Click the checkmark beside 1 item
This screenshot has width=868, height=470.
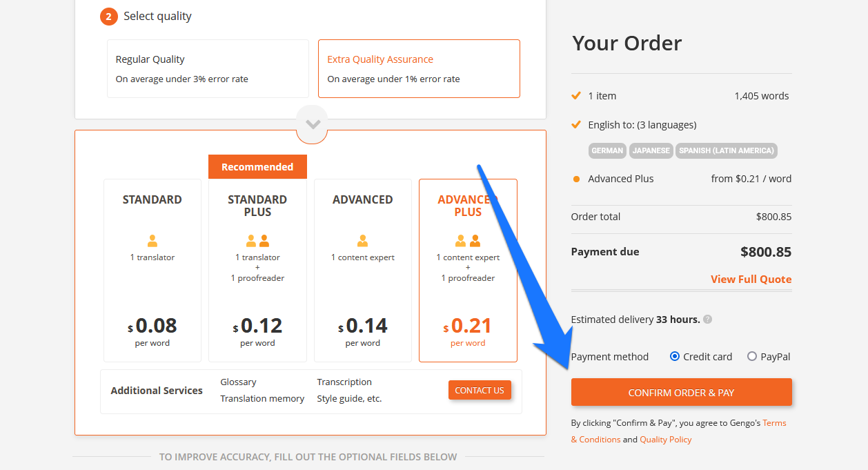tap(576, 95)
